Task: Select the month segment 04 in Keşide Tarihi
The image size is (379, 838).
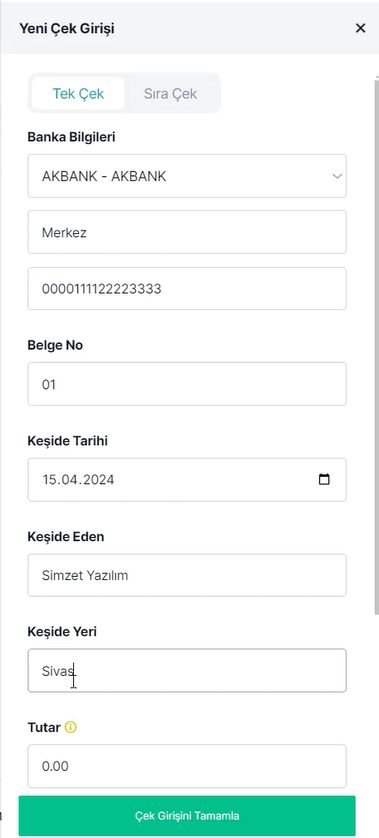Action: click(68, 479)
